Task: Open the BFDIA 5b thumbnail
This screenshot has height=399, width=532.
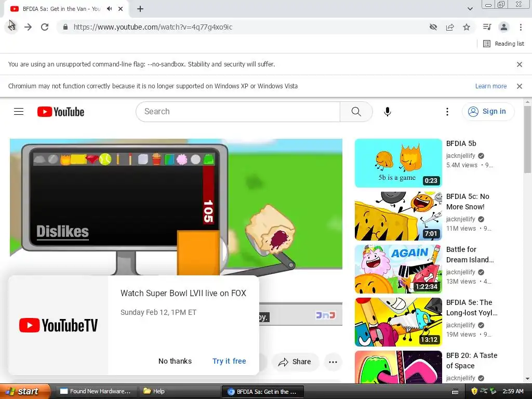Action: pyautogui.click(x=398, y=163)
